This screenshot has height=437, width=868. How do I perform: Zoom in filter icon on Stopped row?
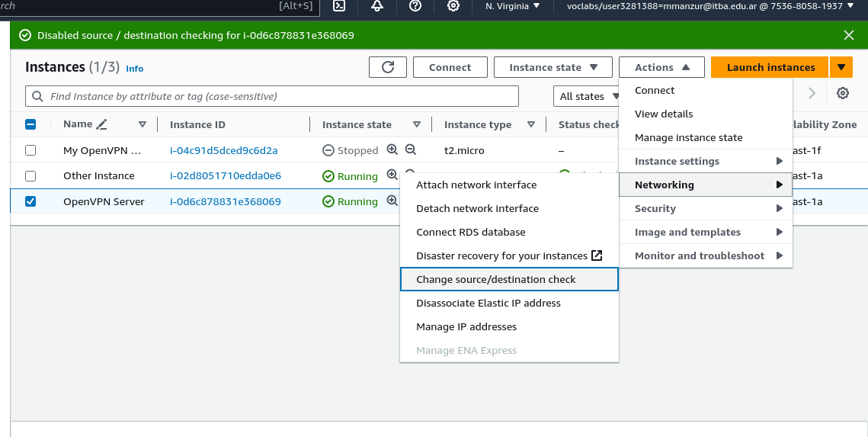[x=392, y=149]
